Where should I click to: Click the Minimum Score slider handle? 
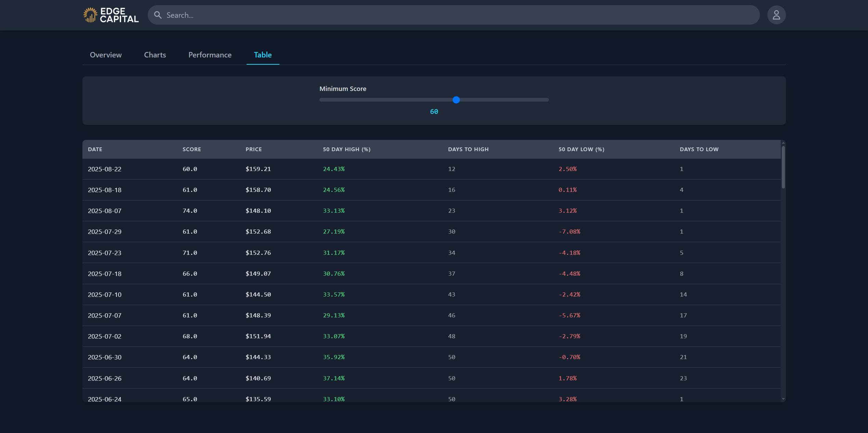pyautogui.click(x=456, y=100)
